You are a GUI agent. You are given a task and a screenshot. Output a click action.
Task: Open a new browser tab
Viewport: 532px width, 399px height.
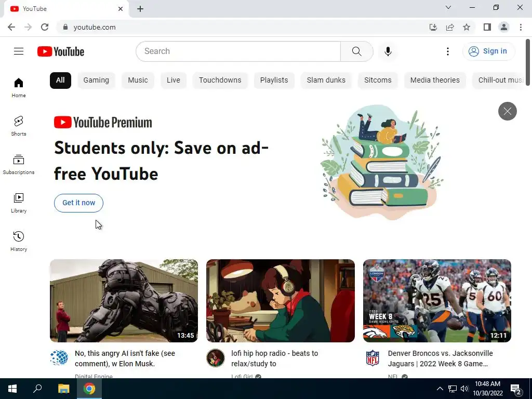(x=140, y=9)
